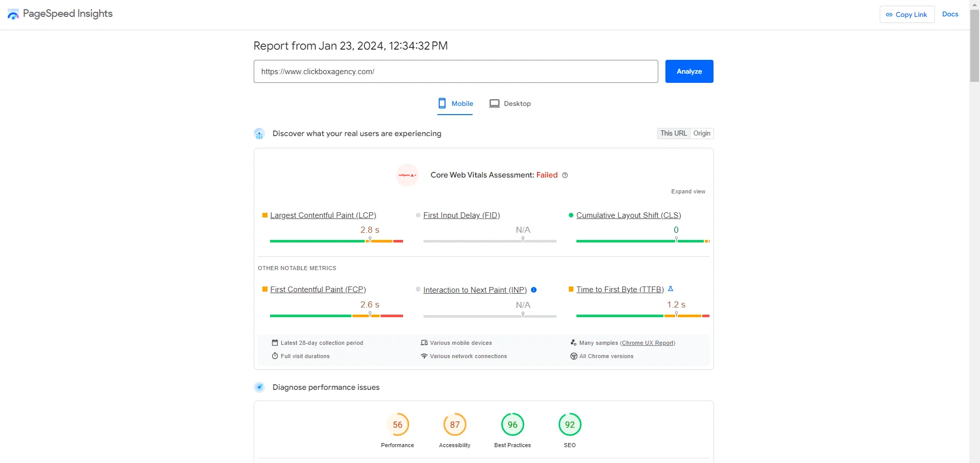Click the Best Practices label under gauge
980x463 pixels.
coord(513,446)
